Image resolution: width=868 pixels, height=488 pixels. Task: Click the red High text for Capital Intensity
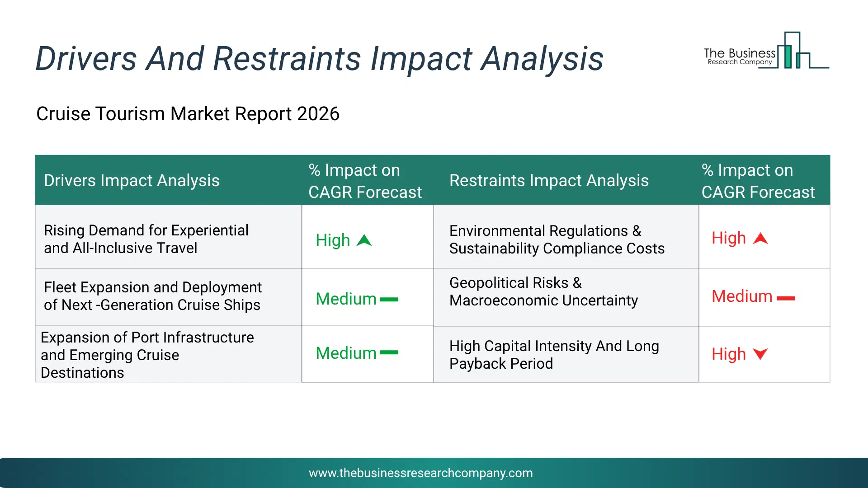pyautogui.click(x=729, y=354)
